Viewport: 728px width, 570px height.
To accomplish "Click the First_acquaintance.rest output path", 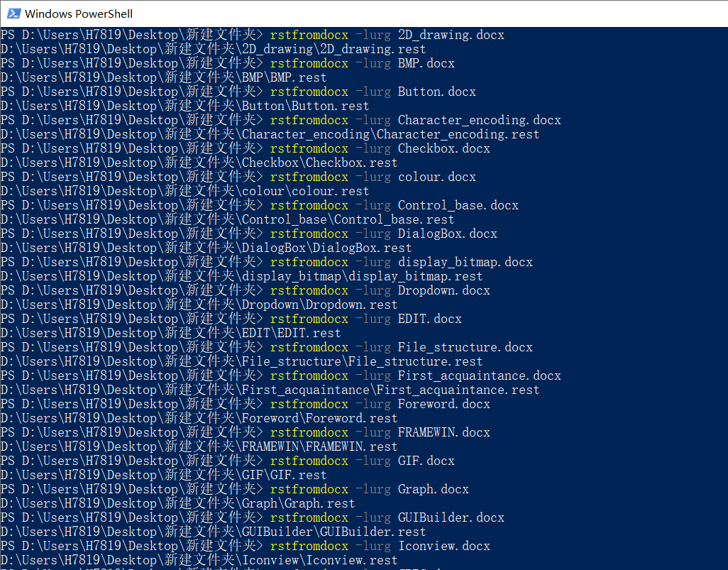I will click(x=270, y=390).
